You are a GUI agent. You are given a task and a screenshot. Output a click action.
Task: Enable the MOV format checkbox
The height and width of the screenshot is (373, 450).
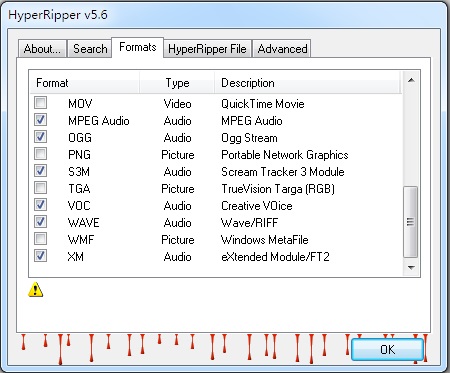point(40,103)
